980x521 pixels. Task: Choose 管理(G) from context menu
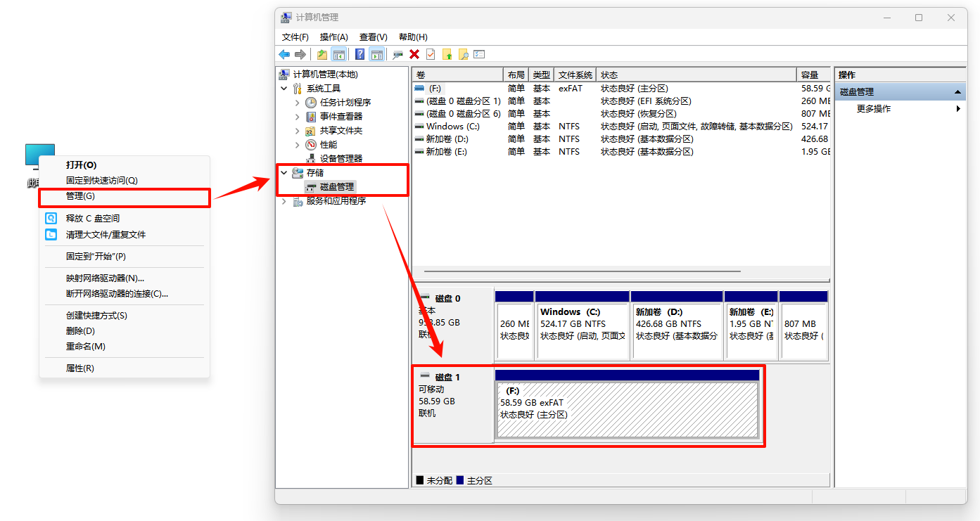pos(80,196)
